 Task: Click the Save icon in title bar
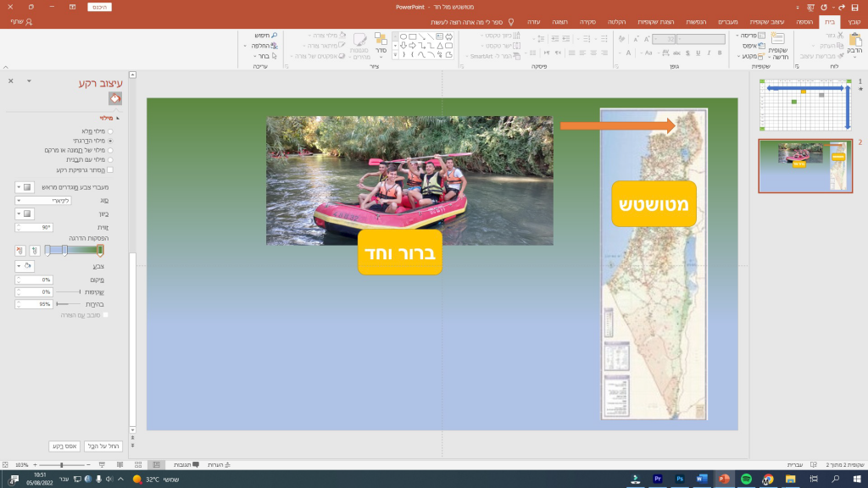854,7
